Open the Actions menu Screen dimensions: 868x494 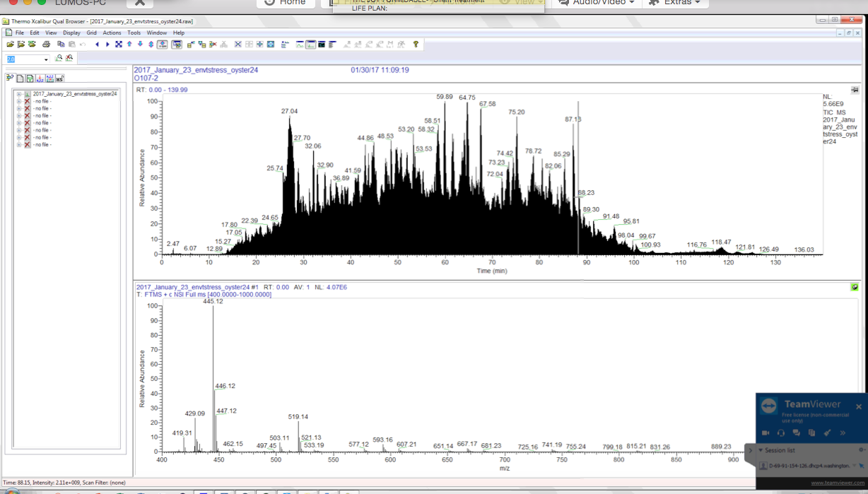tap(112, 33)
